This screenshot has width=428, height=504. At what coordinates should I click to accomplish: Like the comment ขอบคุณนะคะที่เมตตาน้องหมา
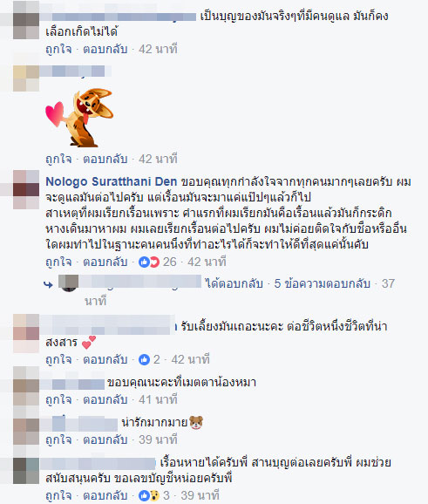(x=58, y=399)
